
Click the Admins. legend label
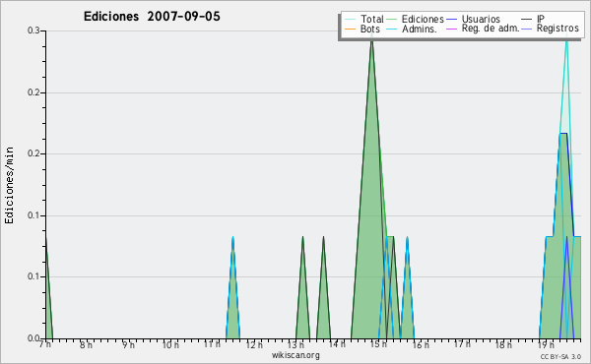pyautogui.click(x=420, y=29)
